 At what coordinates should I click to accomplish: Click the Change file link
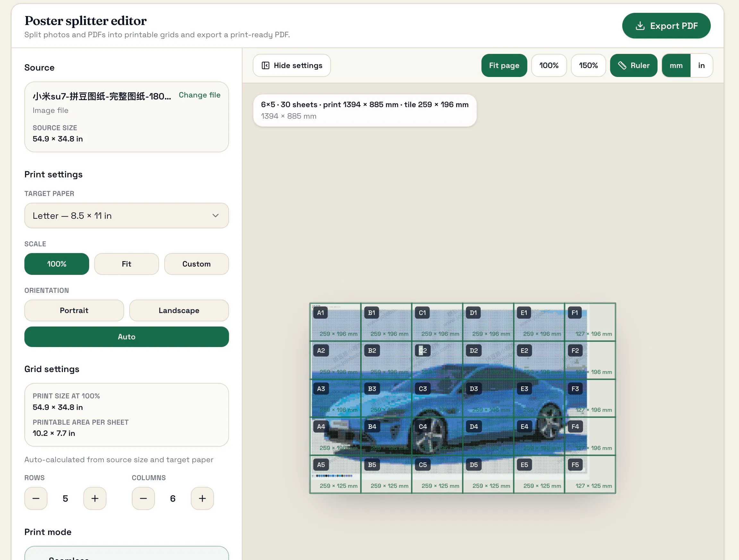(x=200, y=95)
